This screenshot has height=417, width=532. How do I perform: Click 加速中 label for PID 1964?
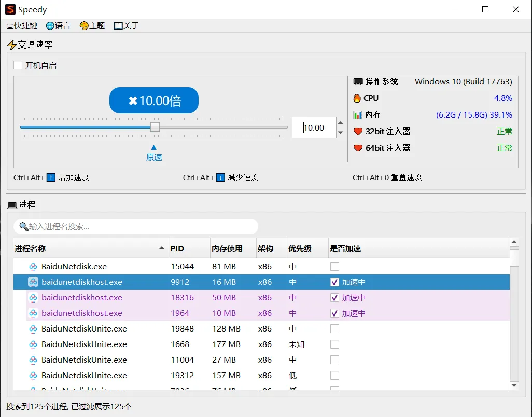[354, 313]
